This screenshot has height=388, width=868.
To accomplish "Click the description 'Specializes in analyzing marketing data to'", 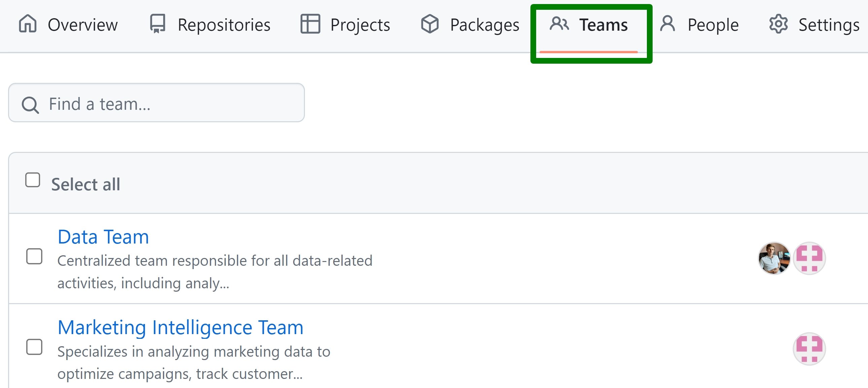I will click(194, 352).
